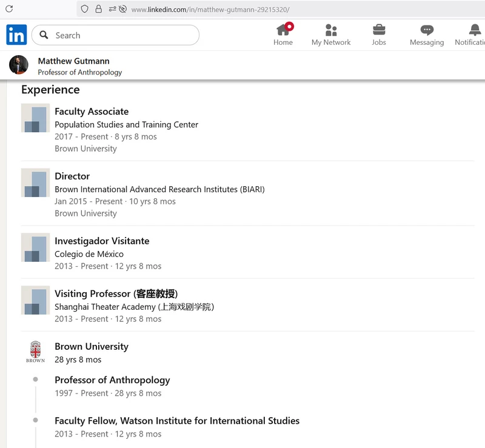Open the Messaging chat icon
Viewport: 485px width, 448px height.
[427, 30]
